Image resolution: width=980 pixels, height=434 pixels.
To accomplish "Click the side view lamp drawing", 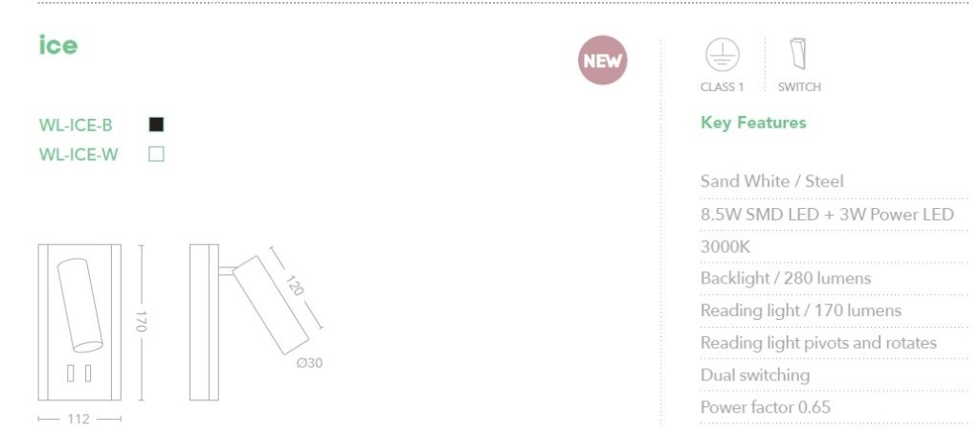I will 249,322.
